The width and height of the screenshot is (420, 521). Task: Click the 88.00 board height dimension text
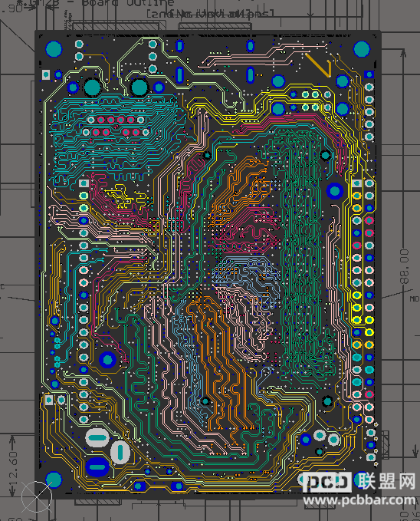(x=405, y=267)
